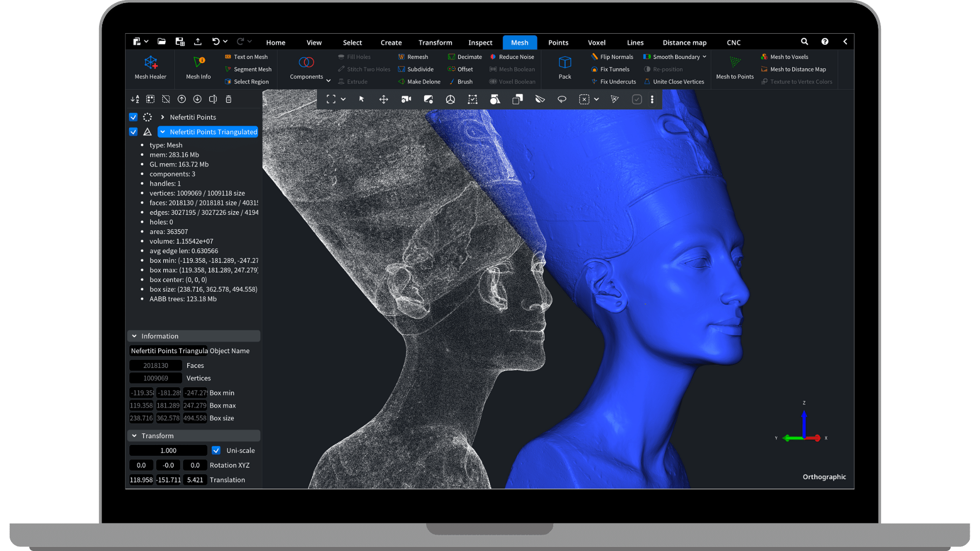980x551 pixels.
Task: Click the search magnifier icon
Action: [804, 42]
